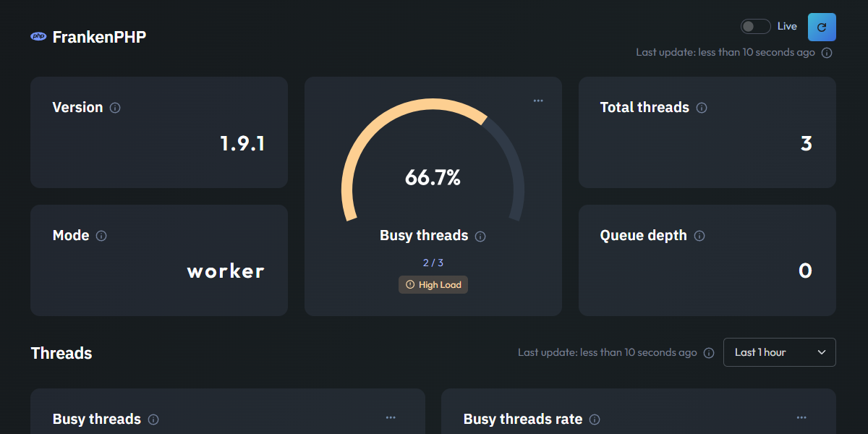
Task: Click the Total threads value 3
Action: point(807,144)
